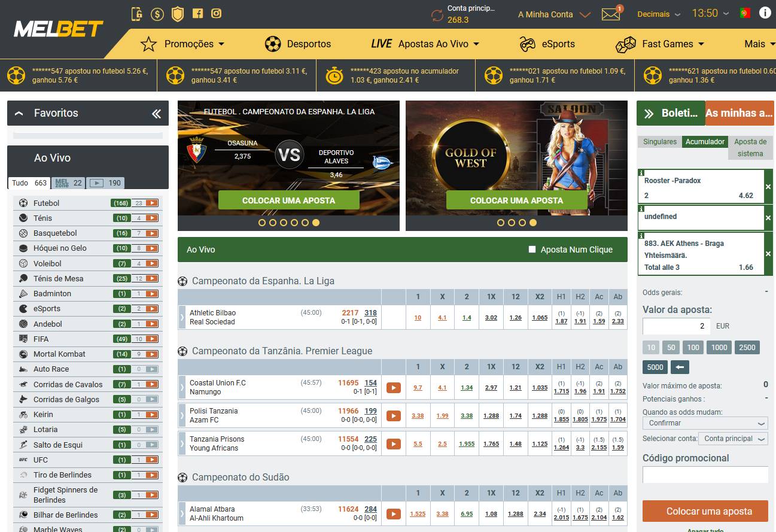Remove AEK Athens - Braga bet from slip
Screen dimensions: 776x532
(x=768, y=254)
